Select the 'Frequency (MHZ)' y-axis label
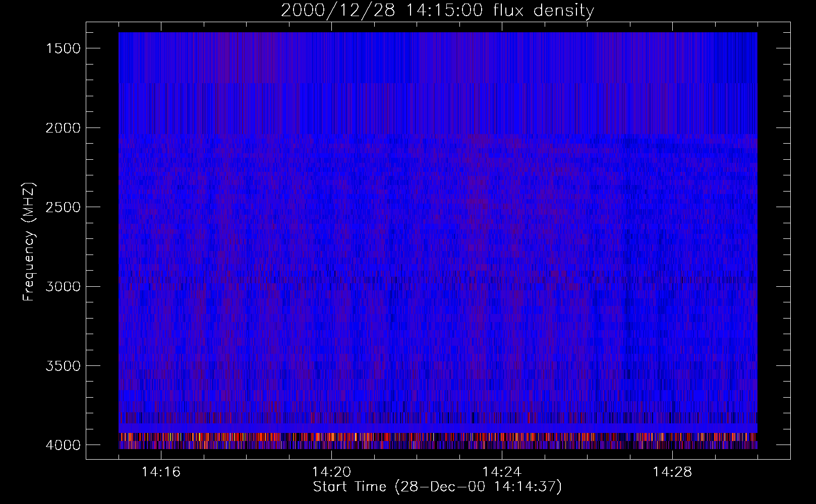The width and height of the screenshot is (816, 504). (29, 242)
